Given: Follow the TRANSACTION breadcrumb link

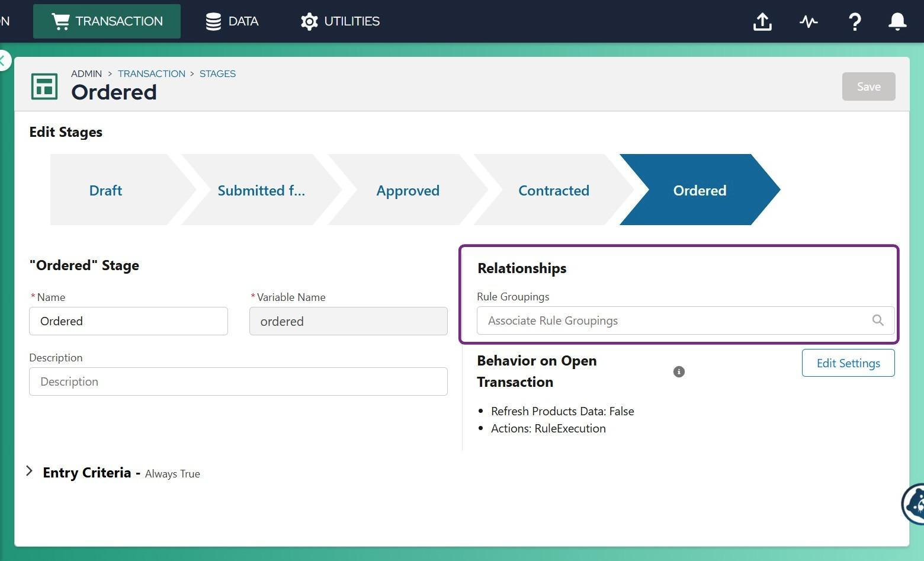Looking at the screenshot, I should pyautogui.click(x=152, y=73).
